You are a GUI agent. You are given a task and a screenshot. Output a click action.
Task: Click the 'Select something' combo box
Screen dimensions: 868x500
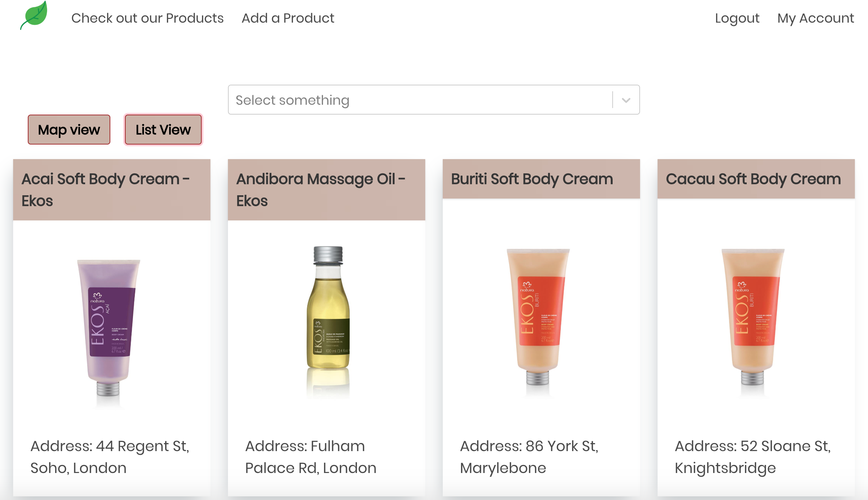[420, 100]
